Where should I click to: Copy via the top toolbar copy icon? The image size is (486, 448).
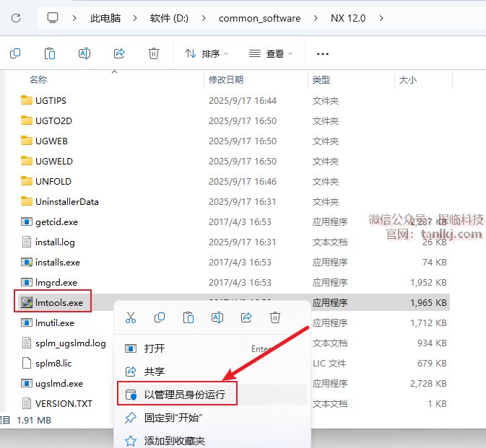point(15,53)
